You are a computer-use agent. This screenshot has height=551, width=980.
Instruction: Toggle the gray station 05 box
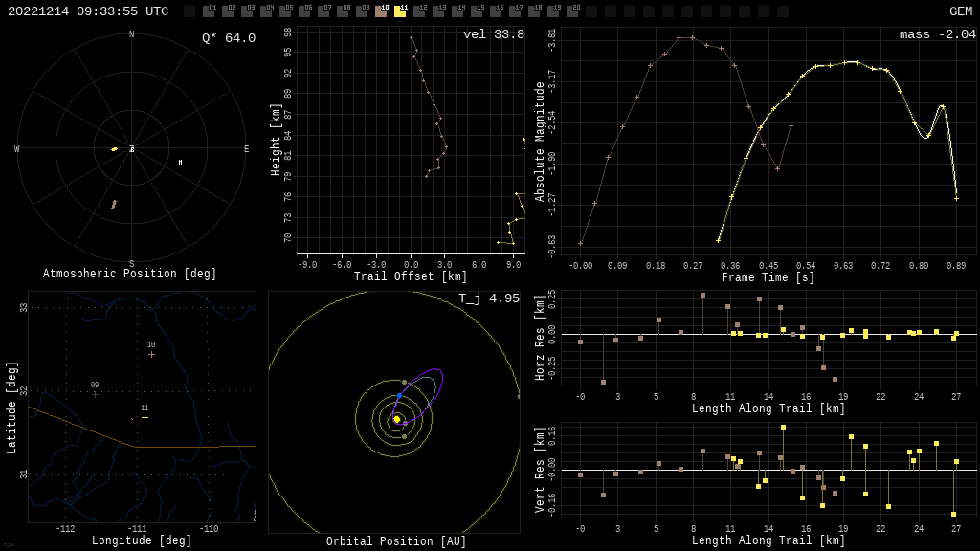click(285, 12)
